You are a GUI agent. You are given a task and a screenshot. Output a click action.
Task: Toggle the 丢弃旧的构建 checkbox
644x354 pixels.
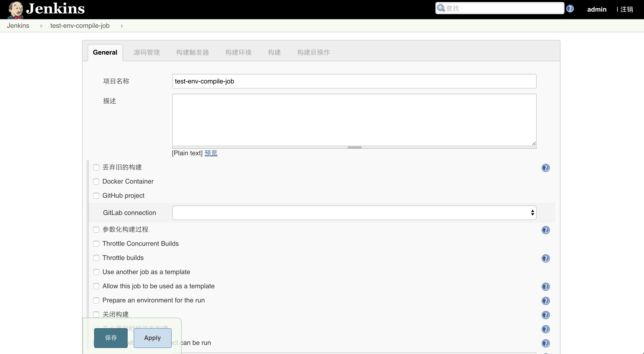pos(96,167)
